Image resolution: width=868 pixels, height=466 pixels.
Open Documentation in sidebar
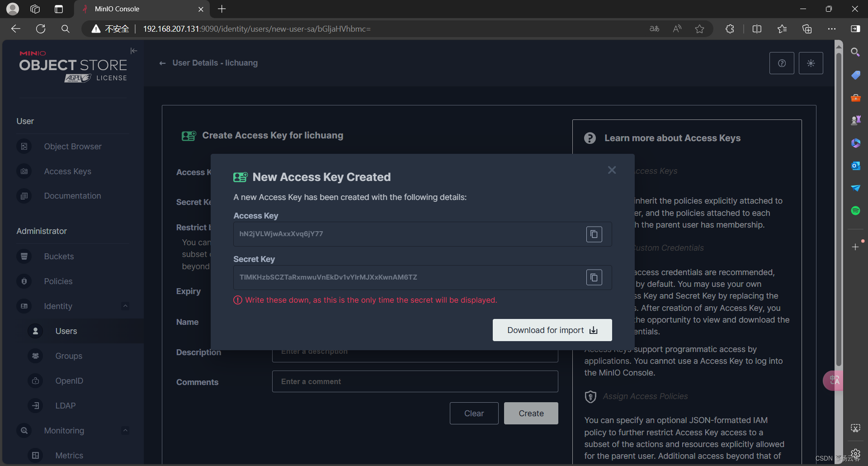click(73, 196)
